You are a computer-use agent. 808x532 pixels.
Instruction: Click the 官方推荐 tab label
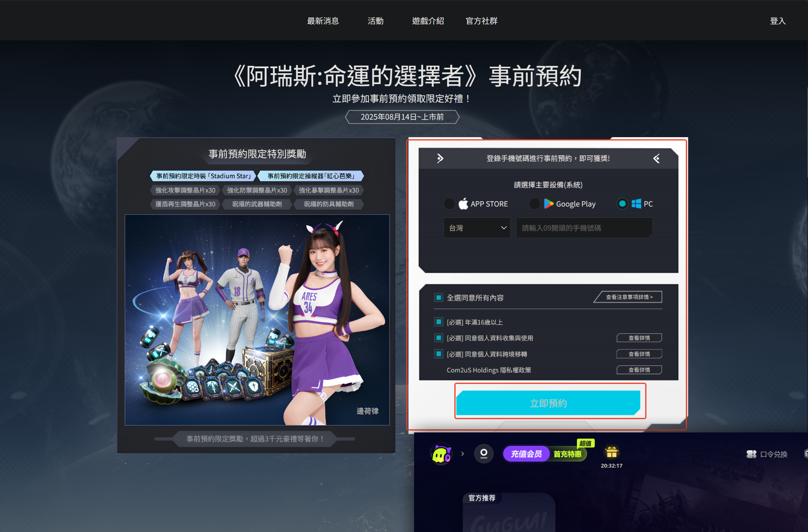point(482,498)
